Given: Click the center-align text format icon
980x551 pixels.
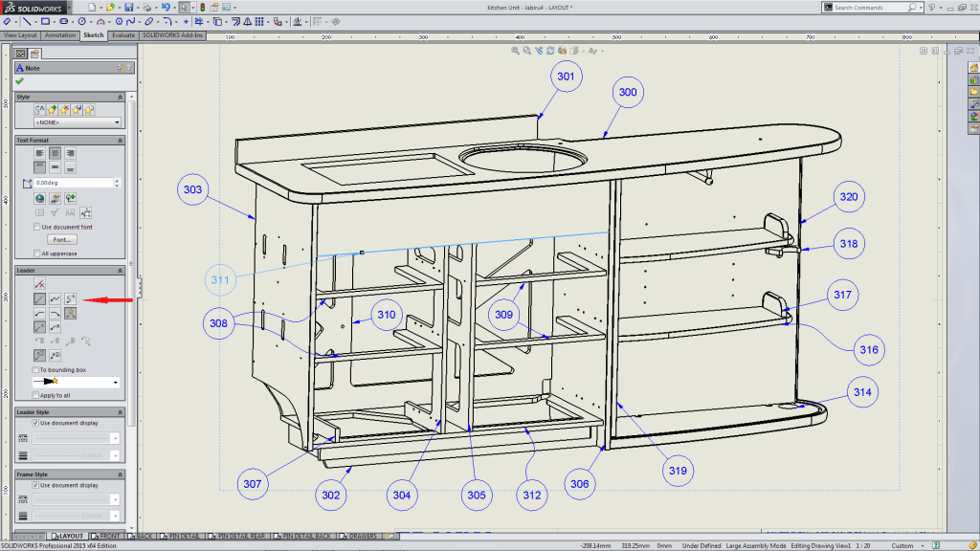Looking at the screenshot, I should [x=56, y=153].
